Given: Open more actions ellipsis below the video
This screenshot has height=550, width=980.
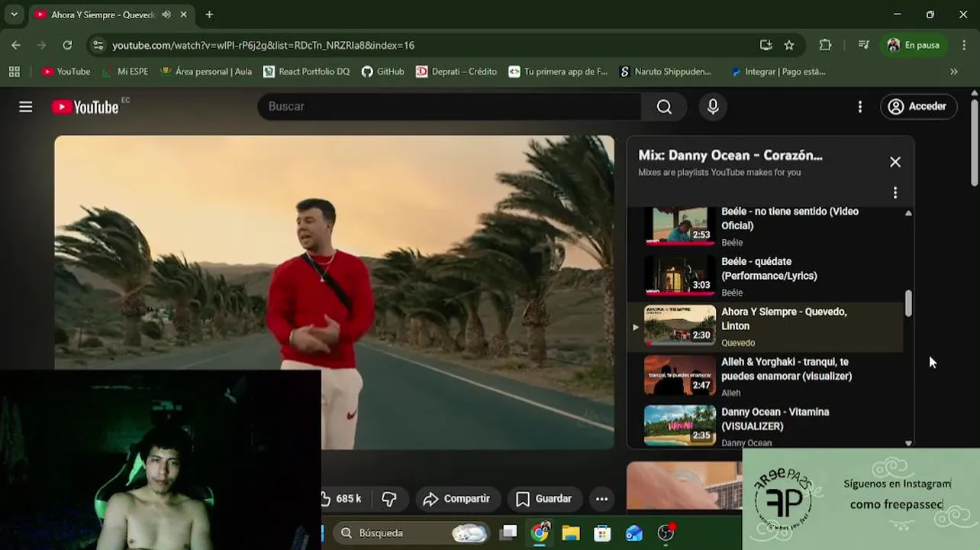Looking at the screenshot, I should pos(601,499).
